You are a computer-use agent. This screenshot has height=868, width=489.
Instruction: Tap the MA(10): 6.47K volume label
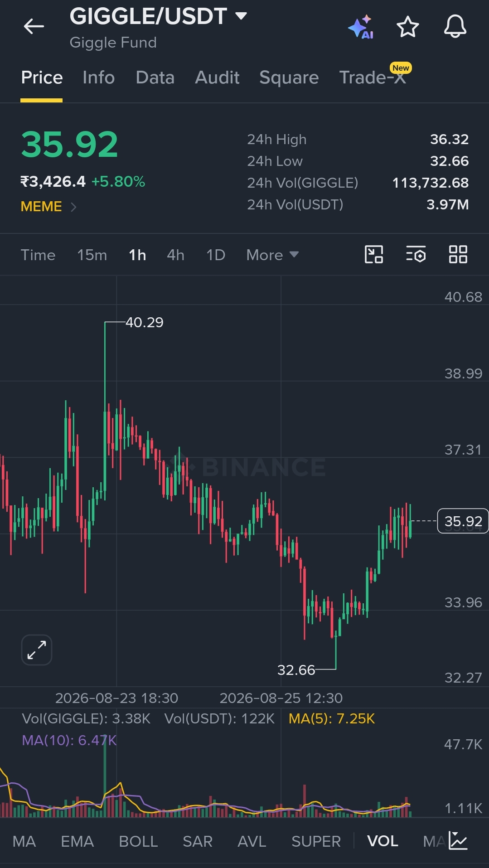point(69,740)
